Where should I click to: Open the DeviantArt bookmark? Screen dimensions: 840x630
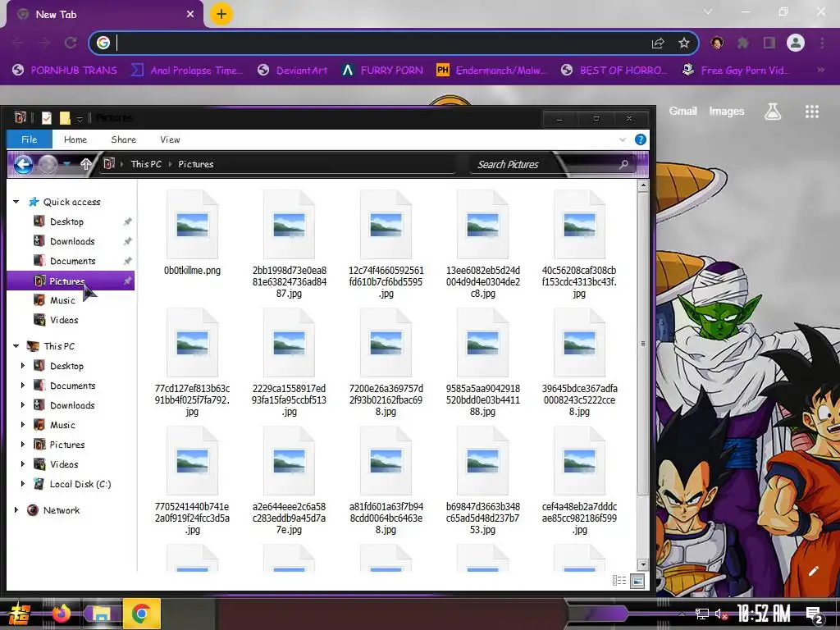tap(293, 71)
